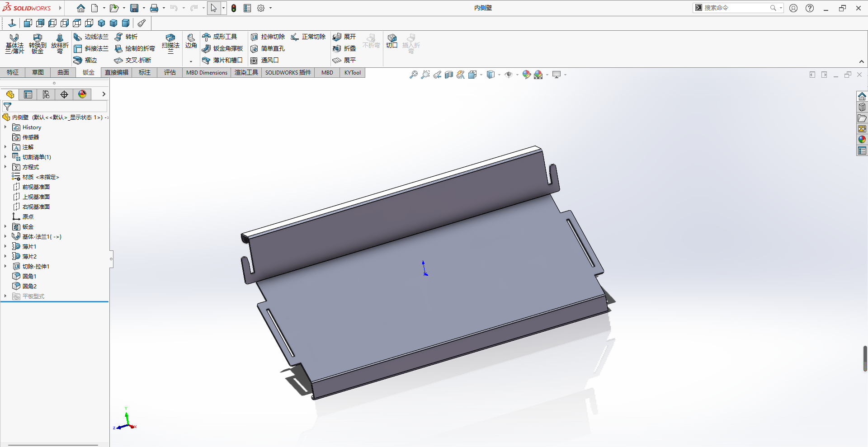Screen dimensions: 868x447
Task: Activate the 褶边 hem tool
Action: pos(85,60)
